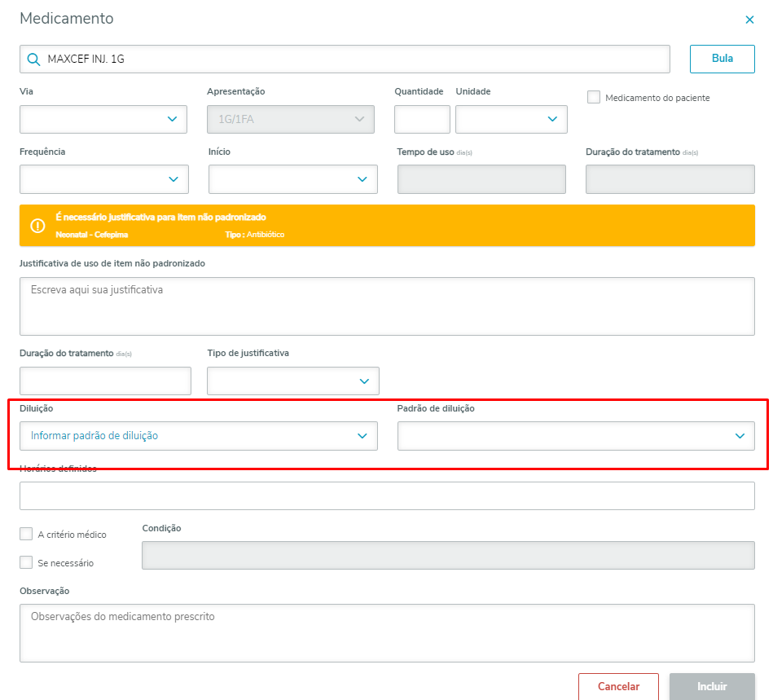The height and width of the screenshot is (700, 773).
Task: Enable Medicamento do paciente checkbox
Action: tap(594, 98)
